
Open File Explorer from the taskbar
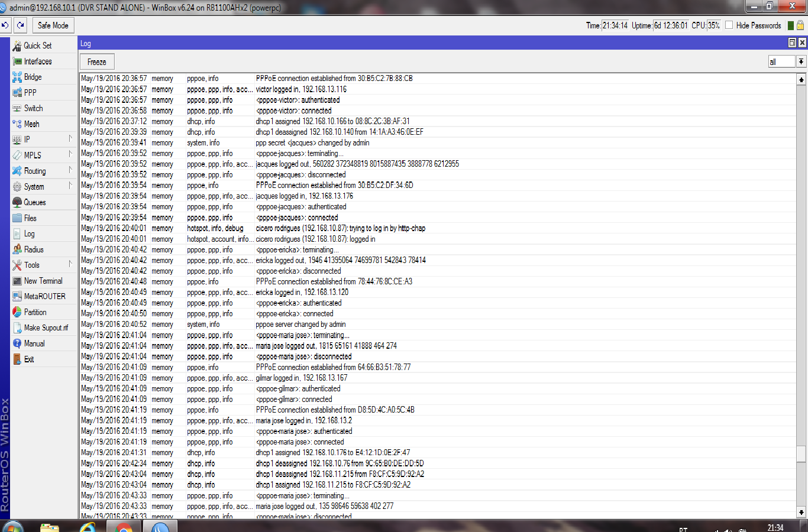50,527
